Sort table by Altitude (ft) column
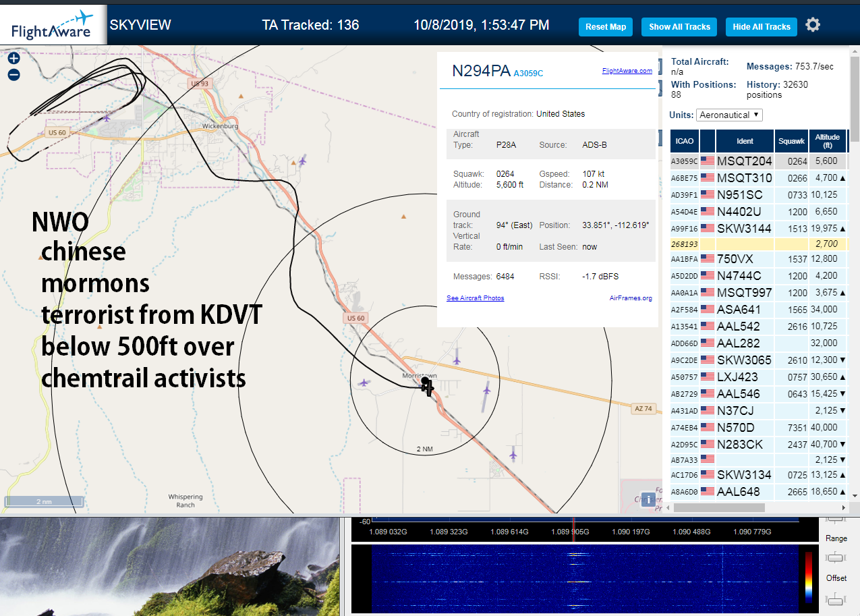Screen dimensions: 860x616 tap(827, 141)
